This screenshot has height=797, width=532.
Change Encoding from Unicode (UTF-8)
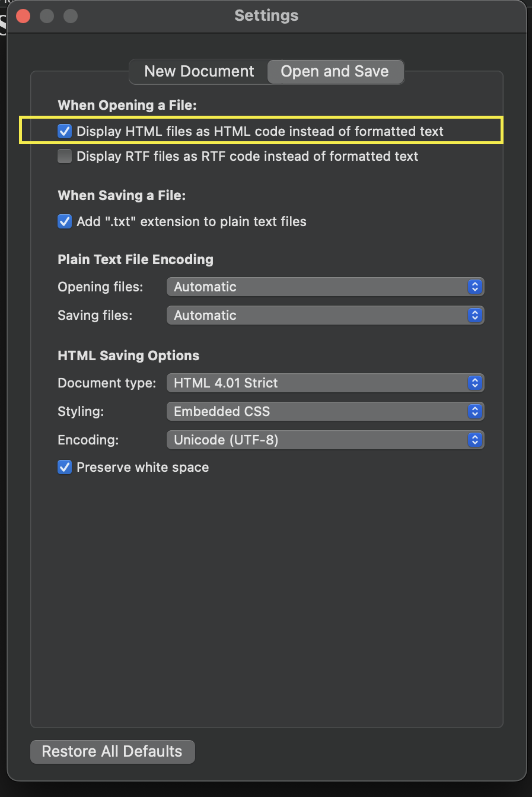[x=325, y=440]
